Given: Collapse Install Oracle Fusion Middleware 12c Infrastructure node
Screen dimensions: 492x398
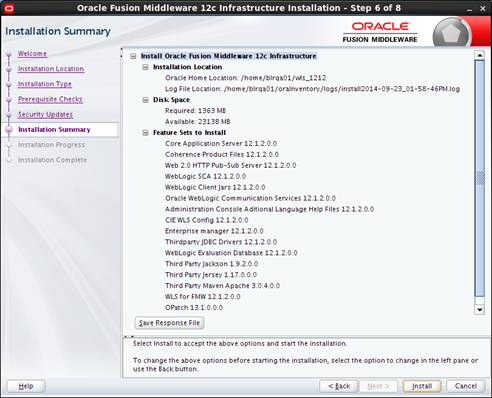Looking at the screenshot, I should coord(133,56).
